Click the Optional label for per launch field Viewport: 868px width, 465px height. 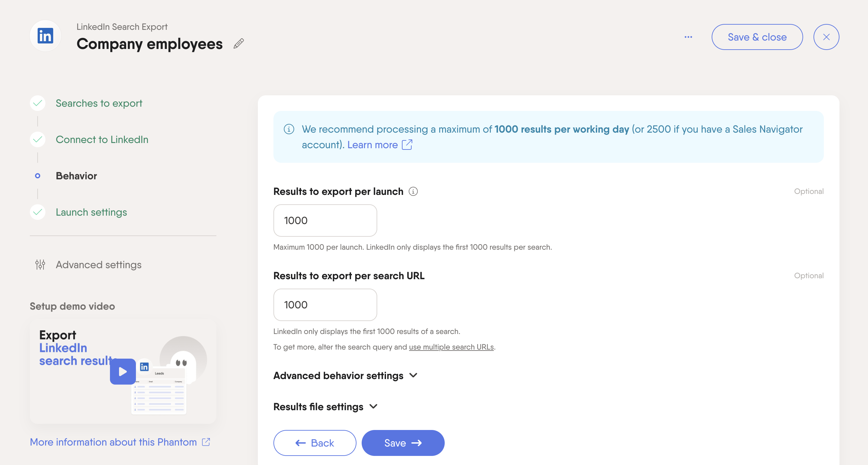[809, 191]
